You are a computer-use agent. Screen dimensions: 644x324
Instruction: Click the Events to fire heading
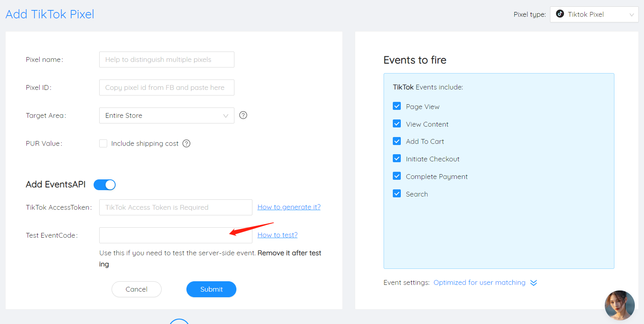pyautogui.click(x=415, y=60)
